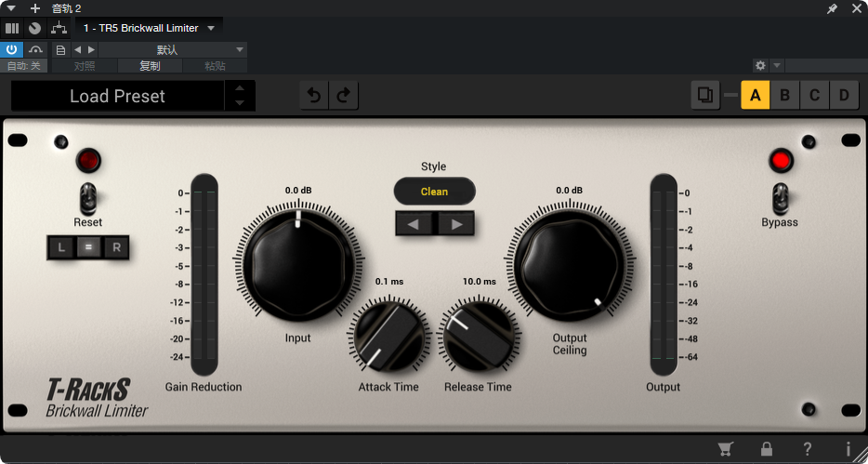
Task: Expand the arrow next to the gear
Action: [x=777, y=65]
